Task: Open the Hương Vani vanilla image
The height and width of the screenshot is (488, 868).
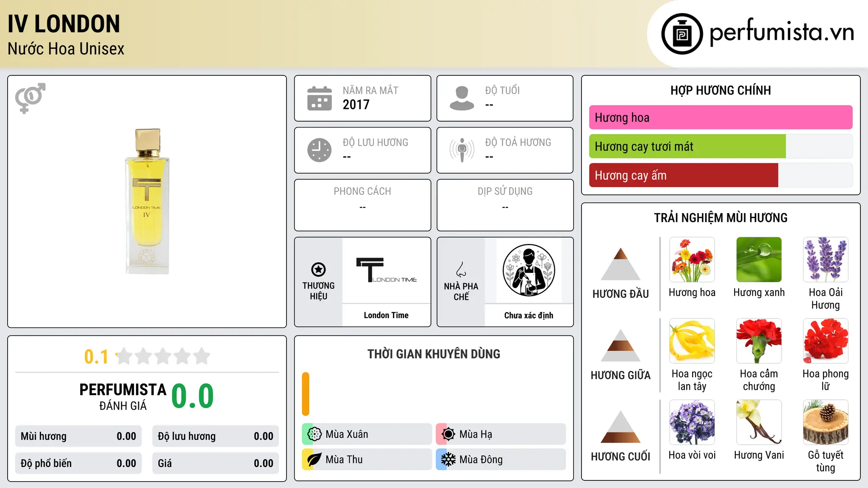Action: [759, 422]
